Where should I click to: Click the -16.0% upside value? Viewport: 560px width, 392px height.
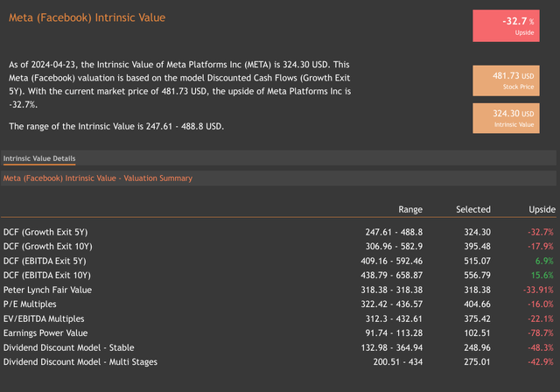click(x=541, y=304)
